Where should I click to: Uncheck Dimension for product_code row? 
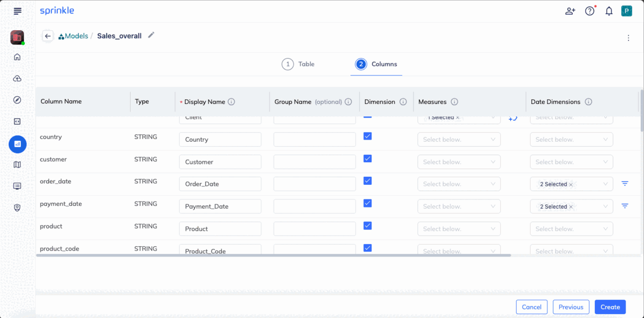coord(368,248)
